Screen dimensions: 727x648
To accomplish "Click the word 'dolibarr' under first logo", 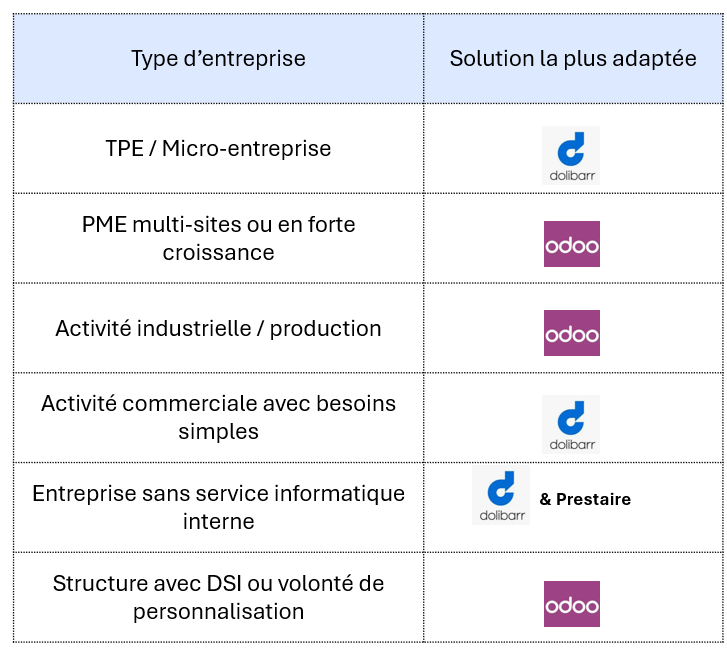I will point(572,176).
